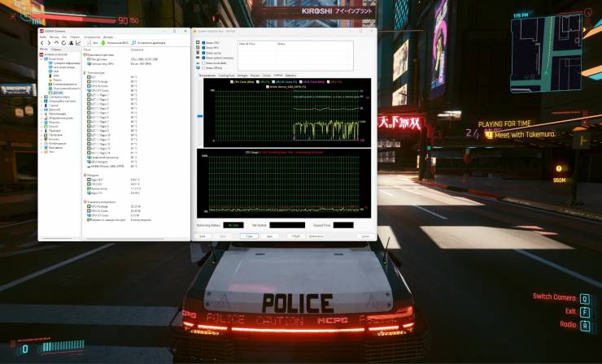Expand the Сеть node
The width and height of the screenshot is (602, 364).
pyautogui.click(x=41, y=123)
